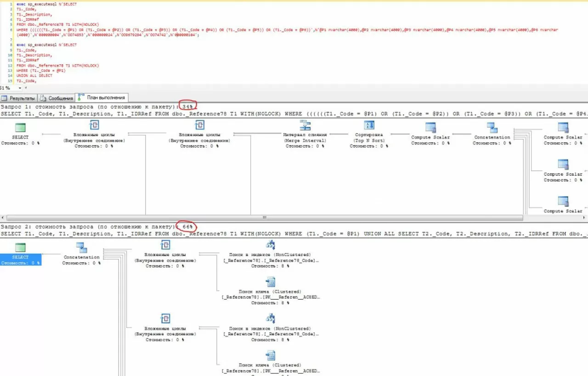The height and width of the screenshot is (376, 588).
Task: Select the lower Поиск ключа (Clustered) operator
Action: (x=270, y=365)
